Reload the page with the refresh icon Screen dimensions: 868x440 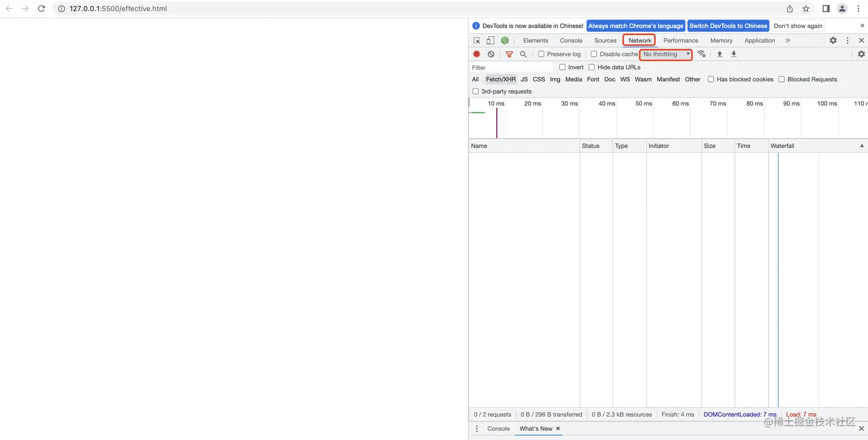coord(41,9)
